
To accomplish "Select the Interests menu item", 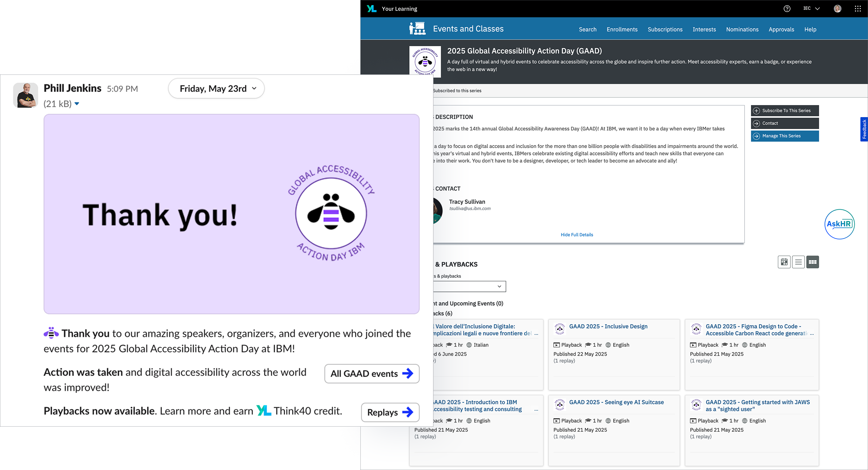I will coord(704,29).
